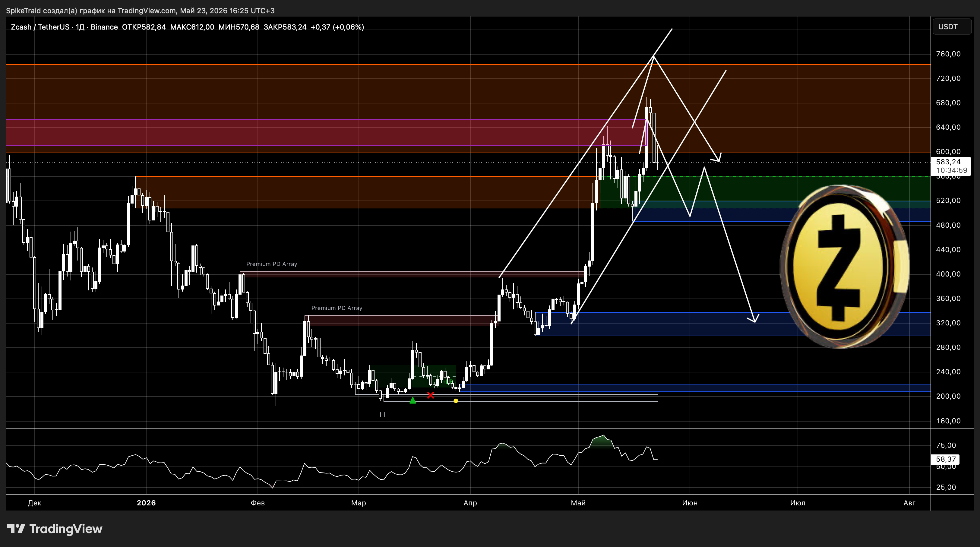Click the 760,00 price axis label
Viewport: 980px width, 547px height.
(x=948, y=54)
